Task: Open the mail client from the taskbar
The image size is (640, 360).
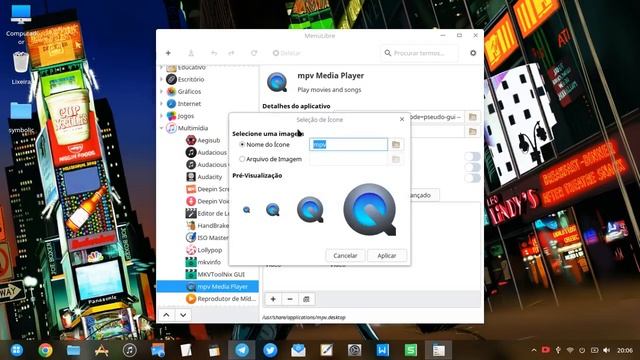Action: [298, 350]
